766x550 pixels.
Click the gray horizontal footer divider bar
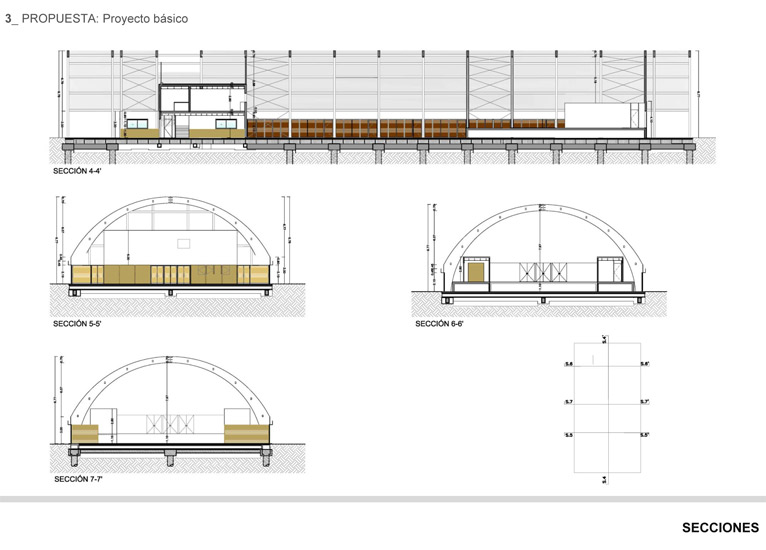(383, 498)
